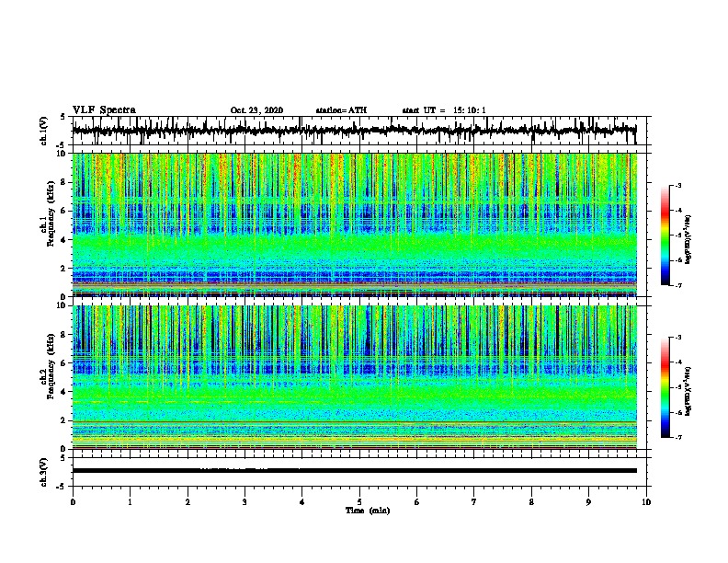728x563 pixels.
Task: Click the time axis tick label "10"
Action: [646, 502]
